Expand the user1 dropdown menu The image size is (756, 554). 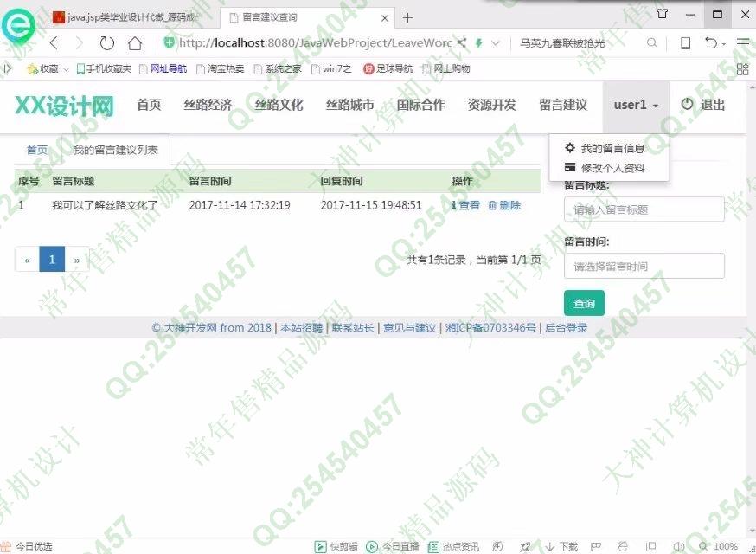pos(636,105)
